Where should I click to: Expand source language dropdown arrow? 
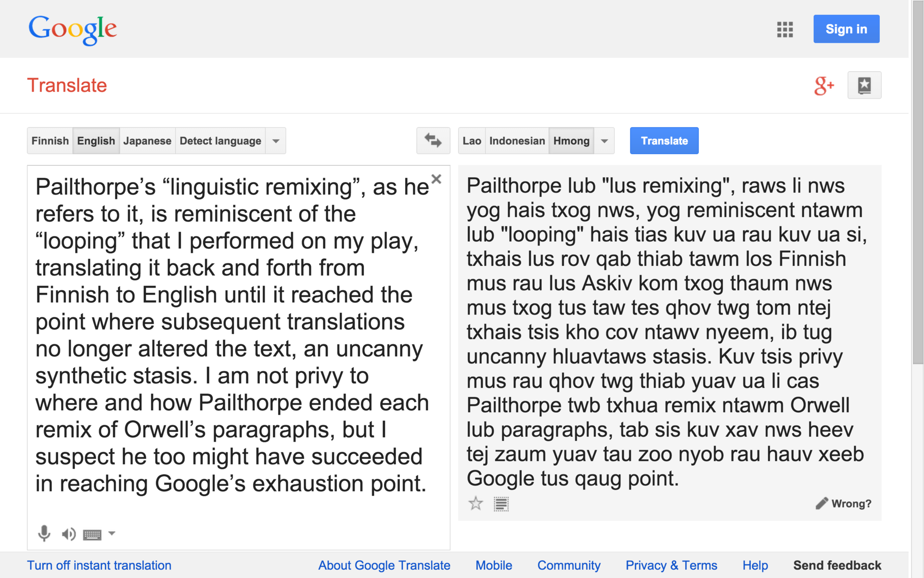[276, 141]
